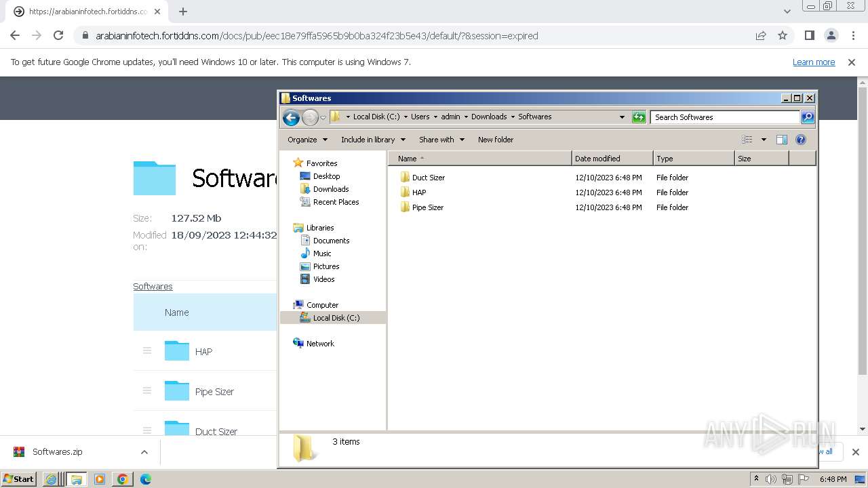Click the Softwares breadcrumb link on webpage
This screenshot has height=488, width=868.
[x=153, y=287]
